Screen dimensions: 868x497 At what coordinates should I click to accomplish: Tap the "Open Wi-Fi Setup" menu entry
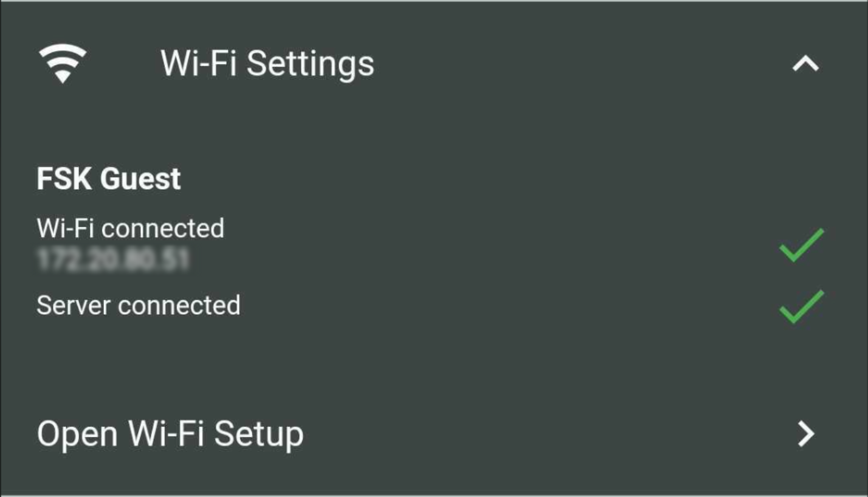170,434
